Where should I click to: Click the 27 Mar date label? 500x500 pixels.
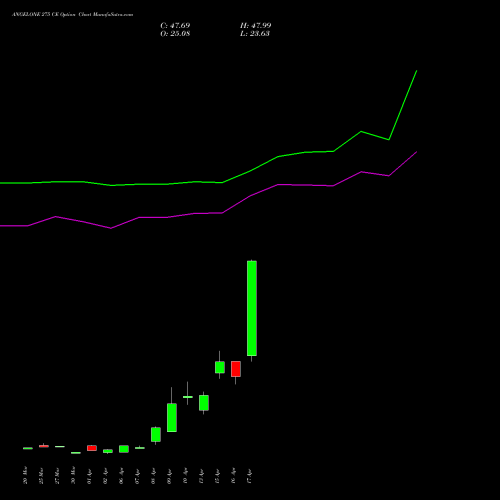[57, 475]
